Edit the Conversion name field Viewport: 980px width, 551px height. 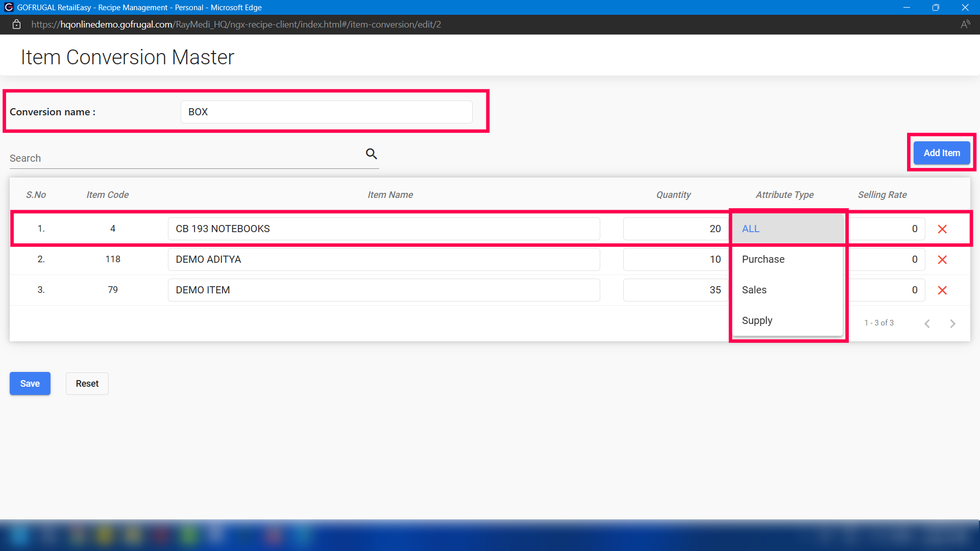point(326,112)
